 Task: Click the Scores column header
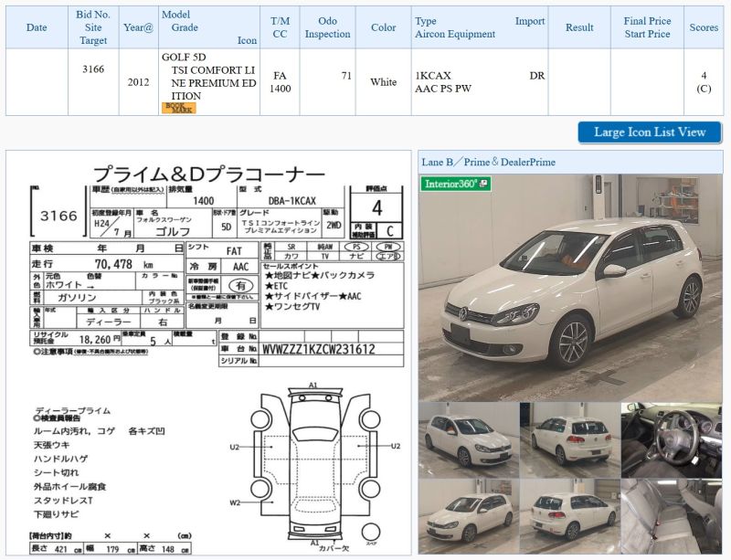click(704, 27)
